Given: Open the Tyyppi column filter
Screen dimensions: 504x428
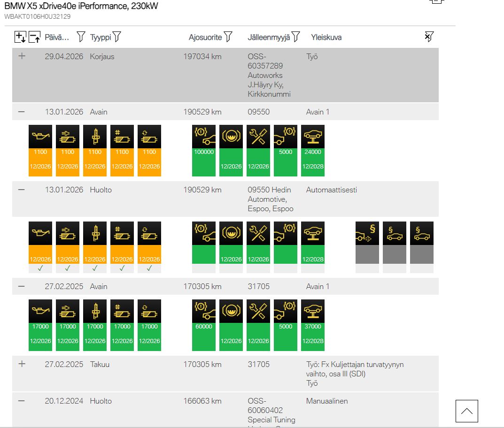Looking at the screenshot, I should [x=117, y=37].
